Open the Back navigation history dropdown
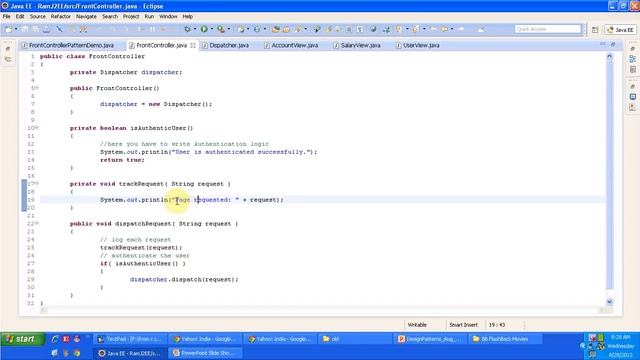This screenshot has height=360, width=640. (451, 29)
